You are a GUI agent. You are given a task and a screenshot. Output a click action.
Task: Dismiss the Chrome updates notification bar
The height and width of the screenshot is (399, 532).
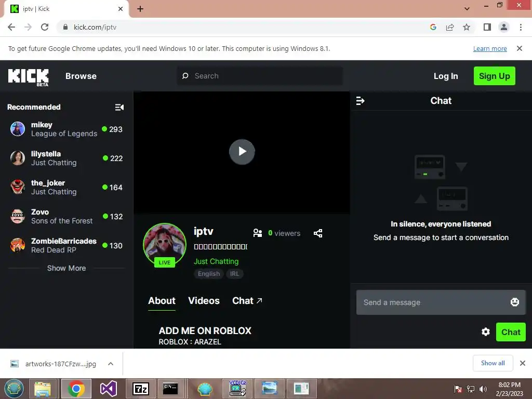(520, 48)
